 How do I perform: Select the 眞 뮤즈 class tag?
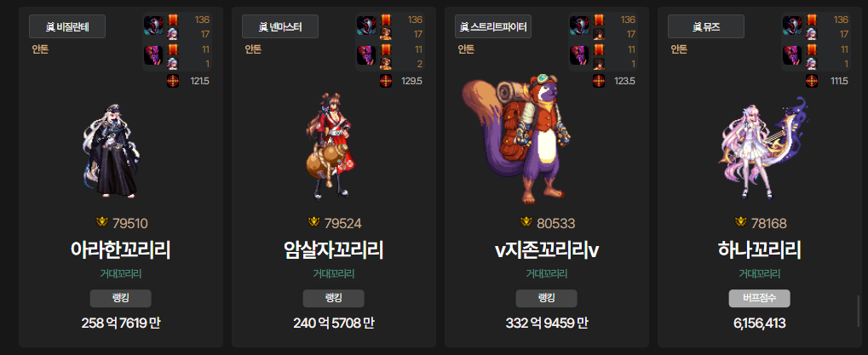pos(706,26)
